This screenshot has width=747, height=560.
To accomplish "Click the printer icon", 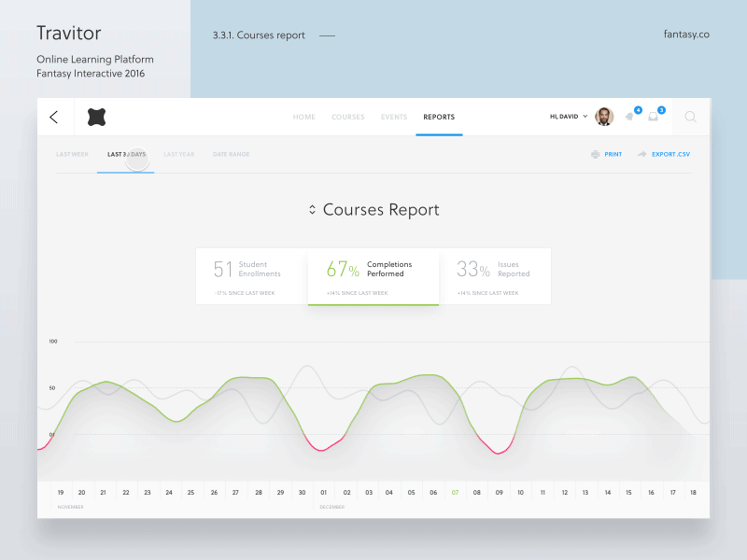I will point(595,154).
